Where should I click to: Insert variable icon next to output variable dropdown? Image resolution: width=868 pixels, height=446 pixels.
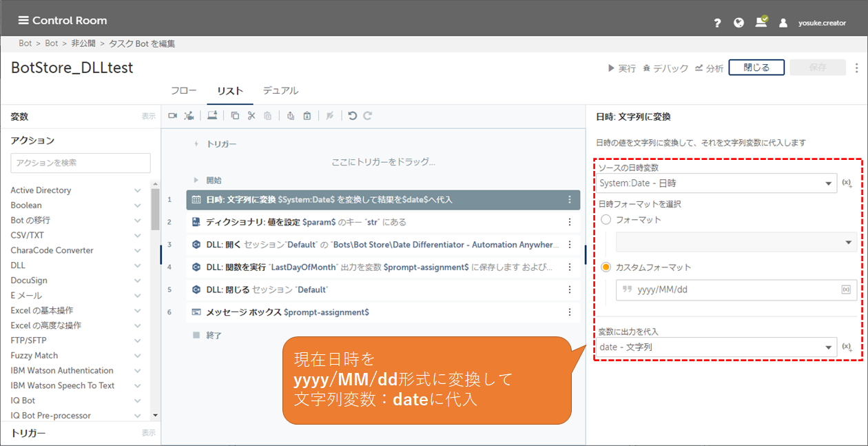[847, 347]
